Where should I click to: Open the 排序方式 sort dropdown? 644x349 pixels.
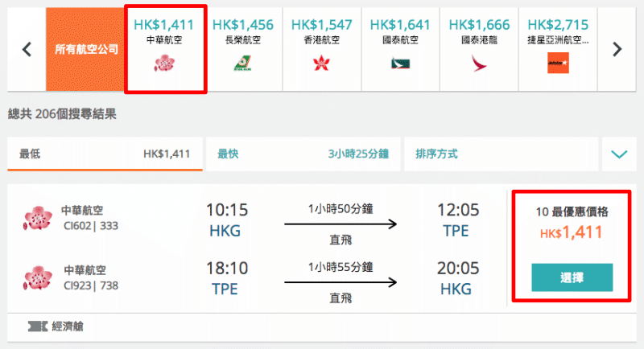tap(501, 154)
